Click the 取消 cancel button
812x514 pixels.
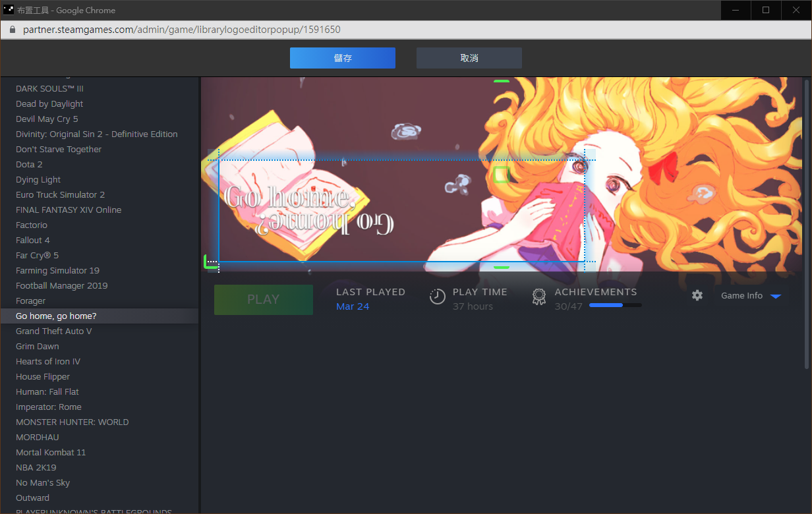469,58
